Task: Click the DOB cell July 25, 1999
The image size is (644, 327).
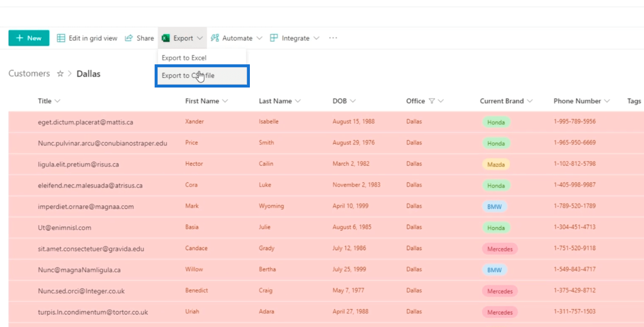Action: pyautogui.click(x=349, y=269)
